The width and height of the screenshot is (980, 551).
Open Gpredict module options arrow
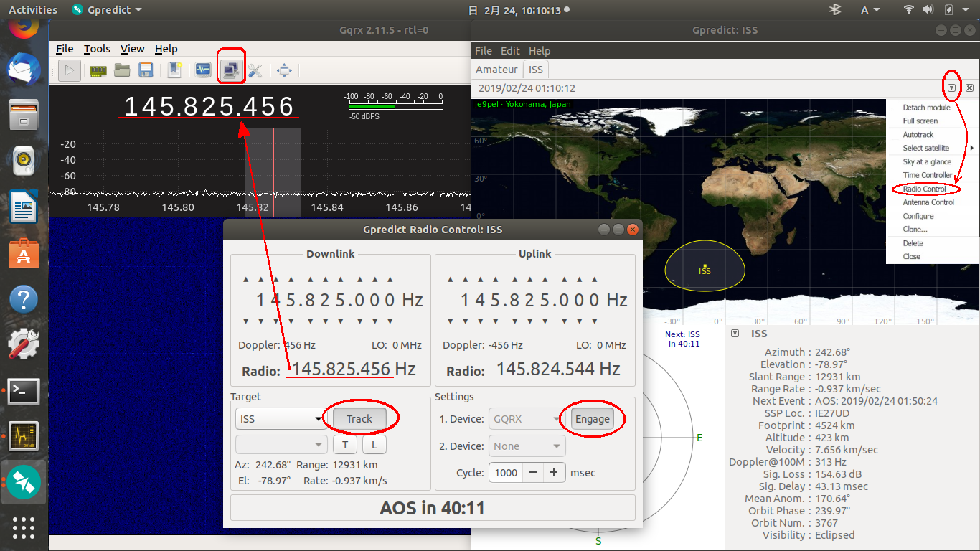pyautogui.click(x=951, y=88)
